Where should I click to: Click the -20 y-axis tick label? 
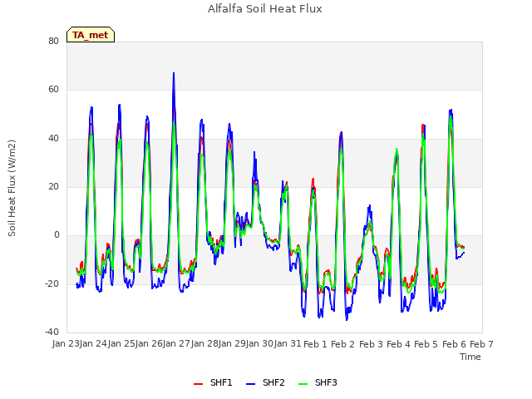coord(52,283)
